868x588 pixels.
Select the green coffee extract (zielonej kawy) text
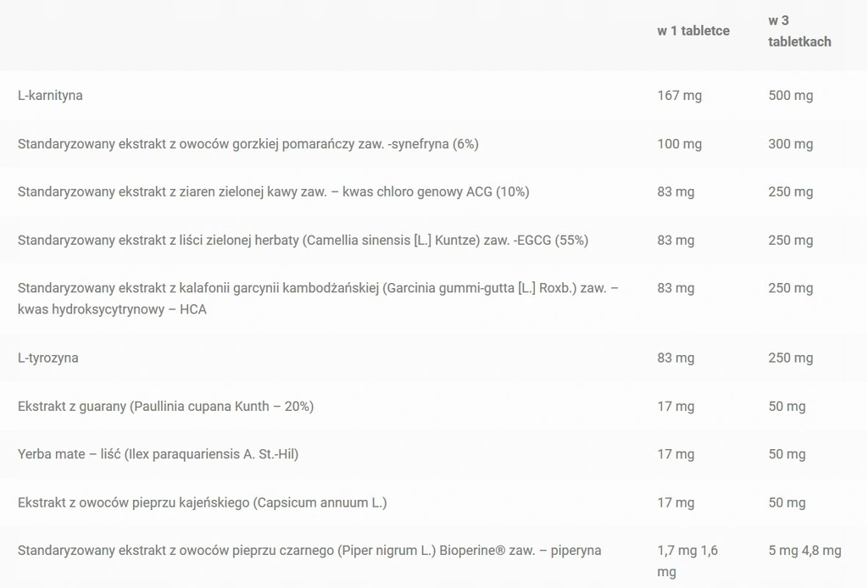tap(273, 192)
